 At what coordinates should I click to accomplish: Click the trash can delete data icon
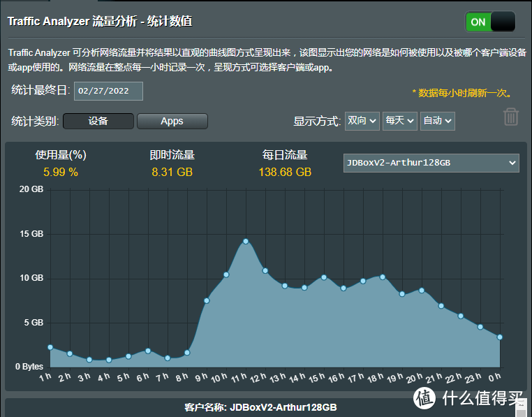[511, 117]
